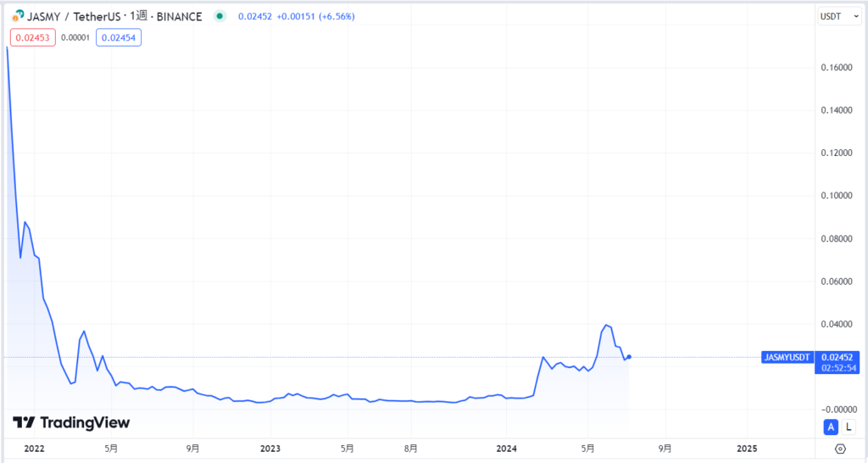Click the JASMY coin logo icon

pos(19,16)
